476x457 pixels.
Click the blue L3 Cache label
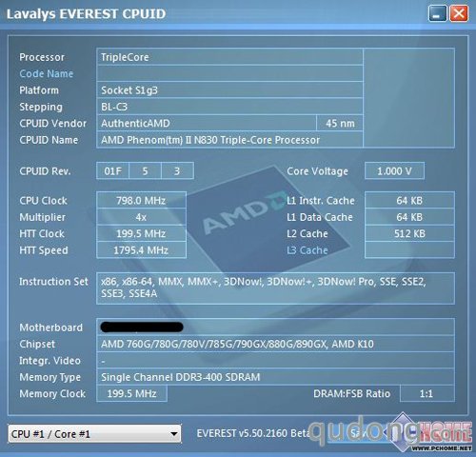pos(307,250)
